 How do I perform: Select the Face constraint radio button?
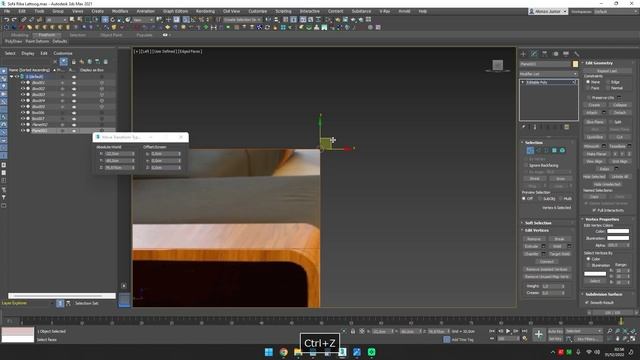(588, 88)
